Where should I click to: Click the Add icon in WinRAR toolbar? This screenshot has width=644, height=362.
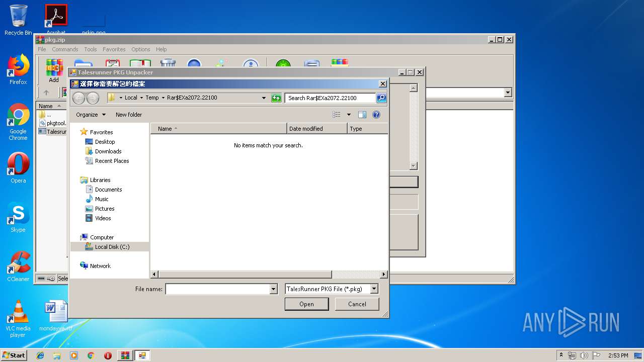54,71
